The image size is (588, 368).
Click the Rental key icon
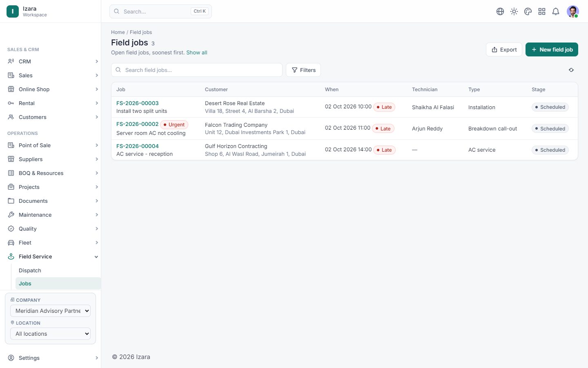[x=11, y=103]
